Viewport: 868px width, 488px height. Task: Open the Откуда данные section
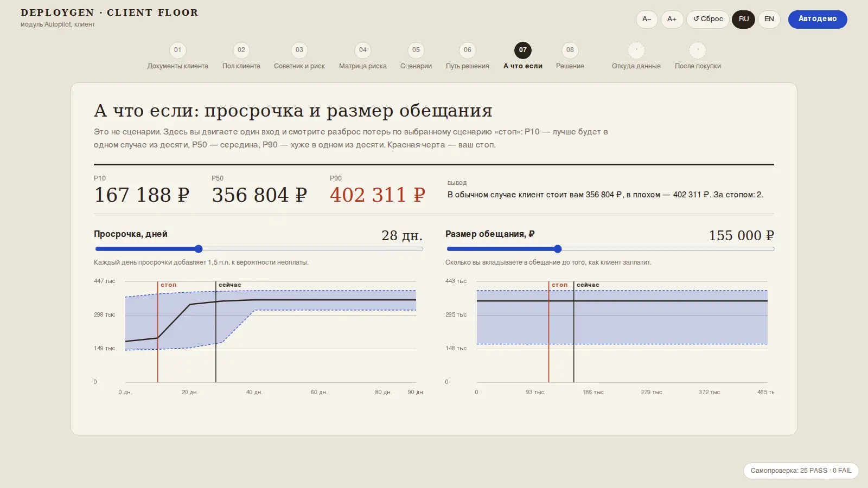tap(636, 56)
